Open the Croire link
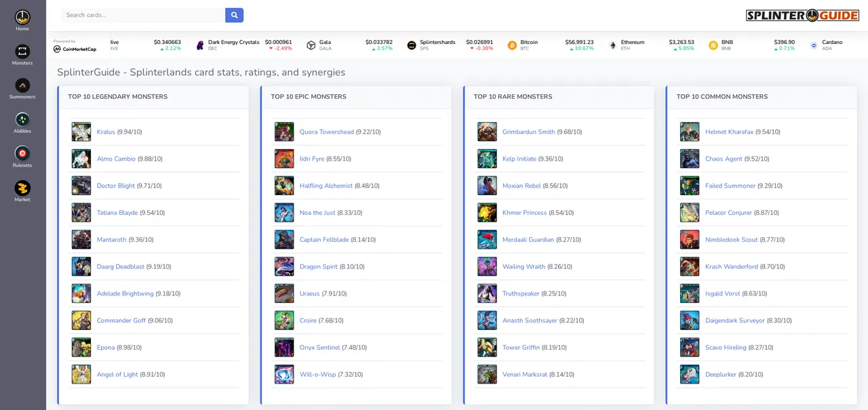Viewport: 868px width, 410px height. point(308,321)
